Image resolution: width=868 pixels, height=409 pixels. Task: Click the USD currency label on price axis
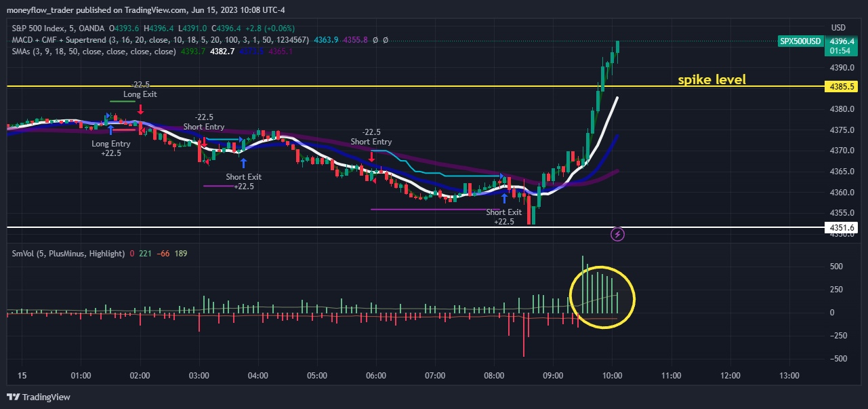(838, 28)
